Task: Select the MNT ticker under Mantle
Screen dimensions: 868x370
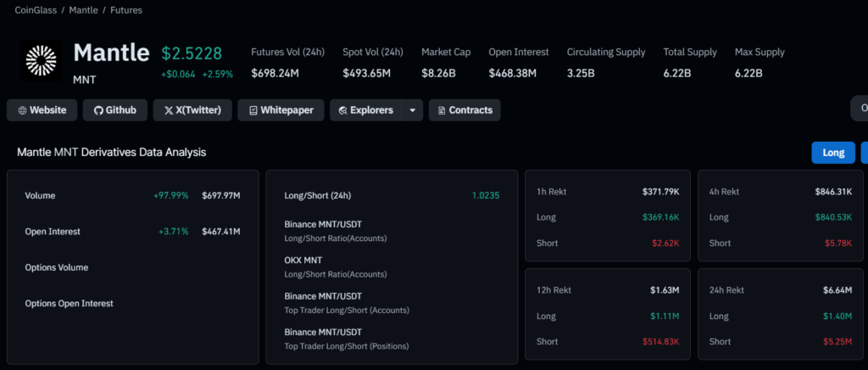Action: click(84, 80)
